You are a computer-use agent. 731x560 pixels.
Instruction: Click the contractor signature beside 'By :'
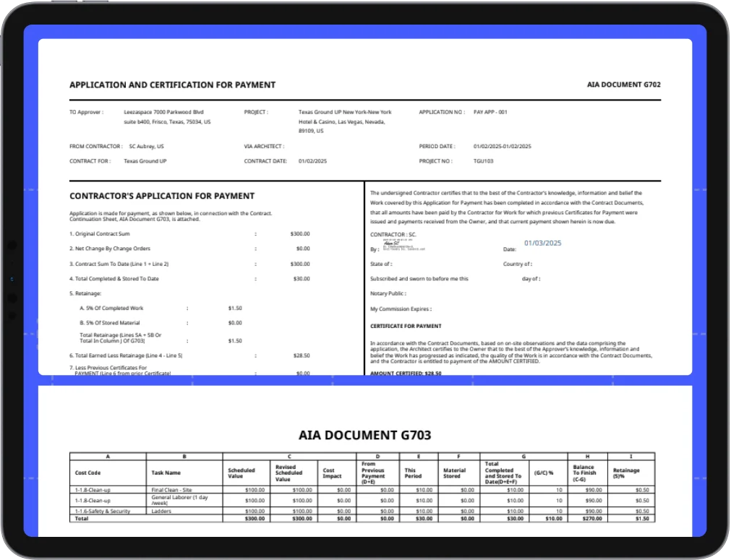(x=403, y=245)
